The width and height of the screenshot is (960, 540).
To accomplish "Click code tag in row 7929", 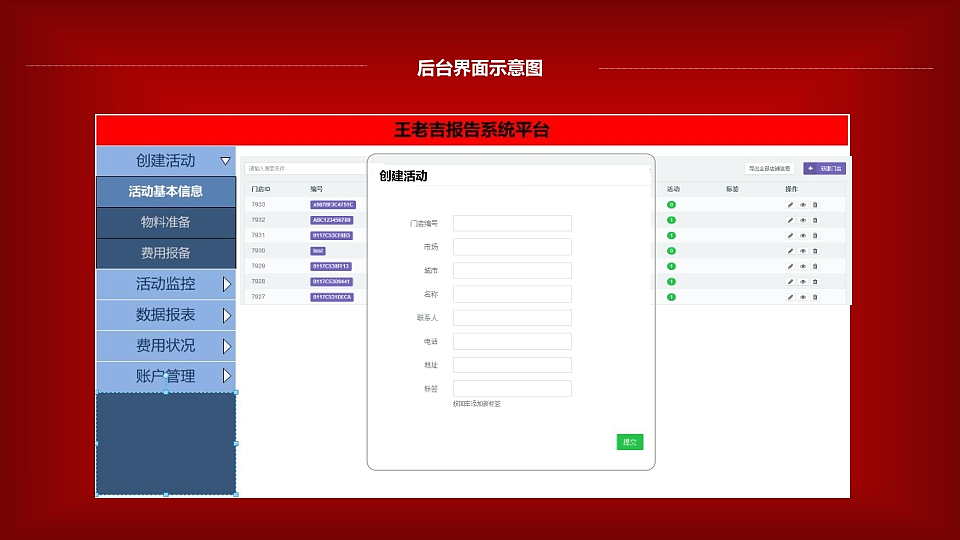I will 331,266.
